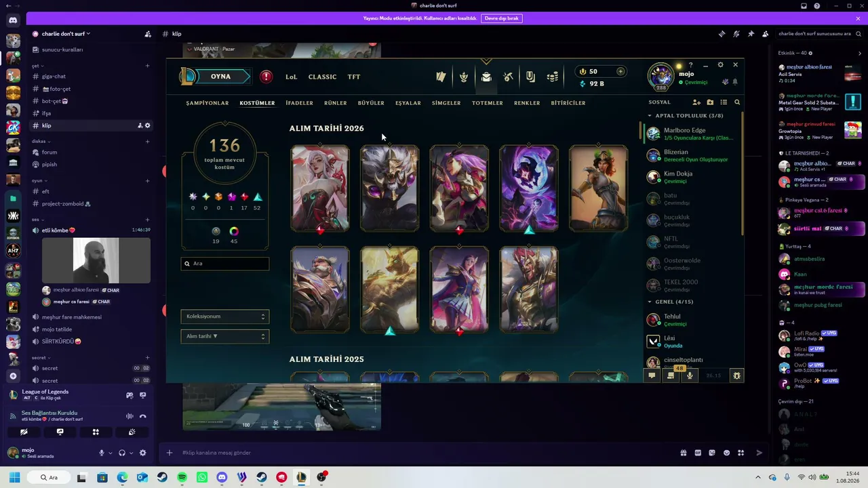Click the klip channel message input
The width and height of the screenshot is (868, 488).
[427, 453]
